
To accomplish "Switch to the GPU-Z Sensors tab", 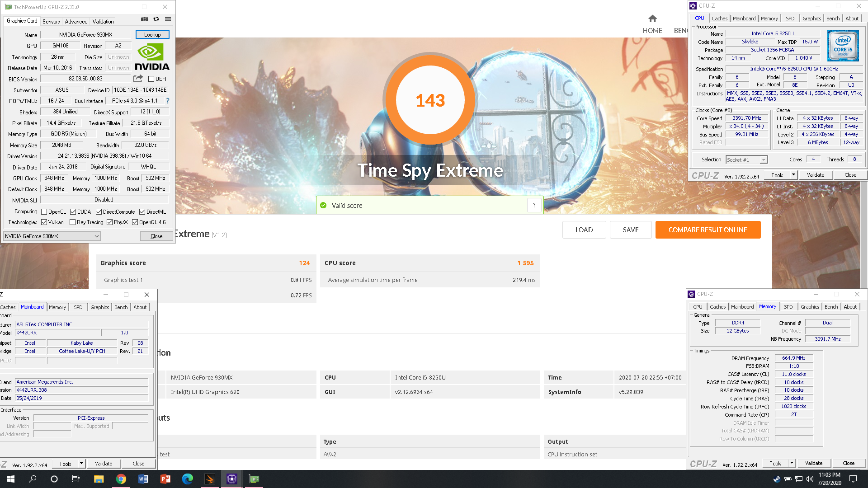I will [51, 21].
